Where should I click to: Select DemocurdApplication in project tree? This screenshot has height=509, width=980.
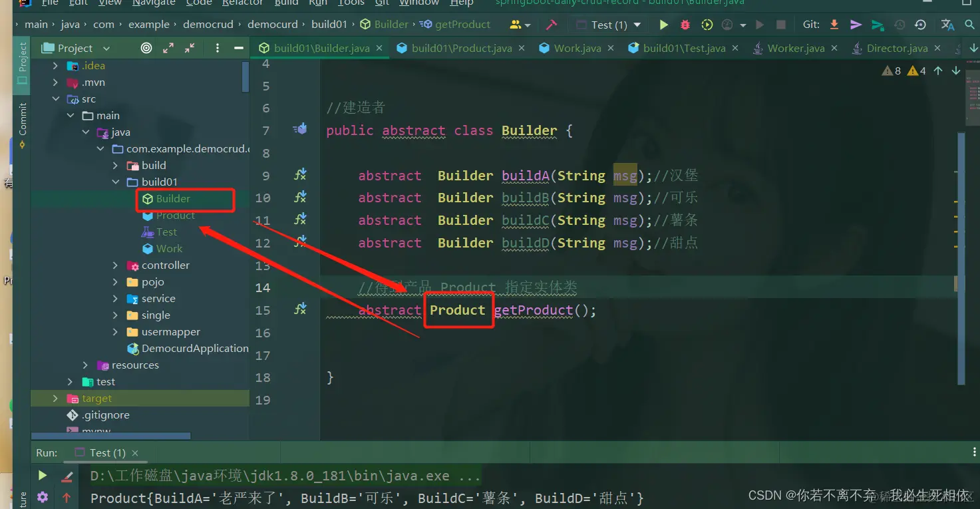[x=195, y=349]
